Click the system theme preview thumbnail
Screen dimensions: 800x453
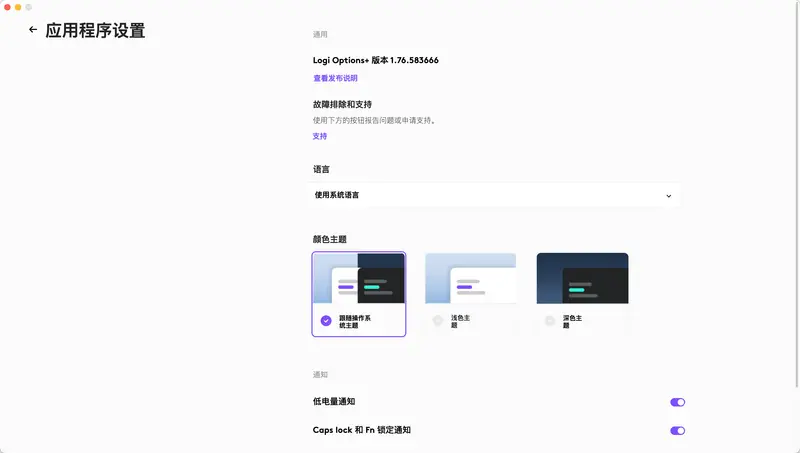[x=359, y=279]
